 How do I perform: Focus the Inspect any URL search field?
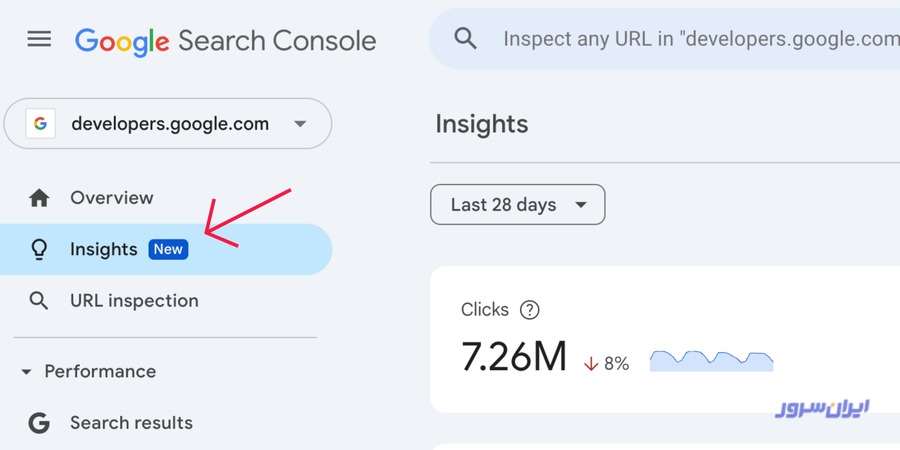(x=665, y=39)
